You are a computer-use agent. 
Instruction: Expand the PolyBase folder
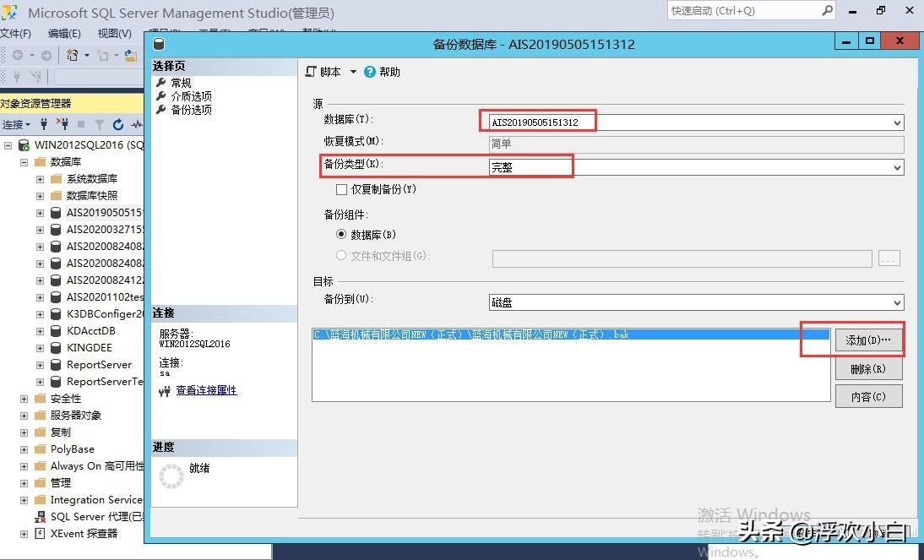tap(24, 449)
